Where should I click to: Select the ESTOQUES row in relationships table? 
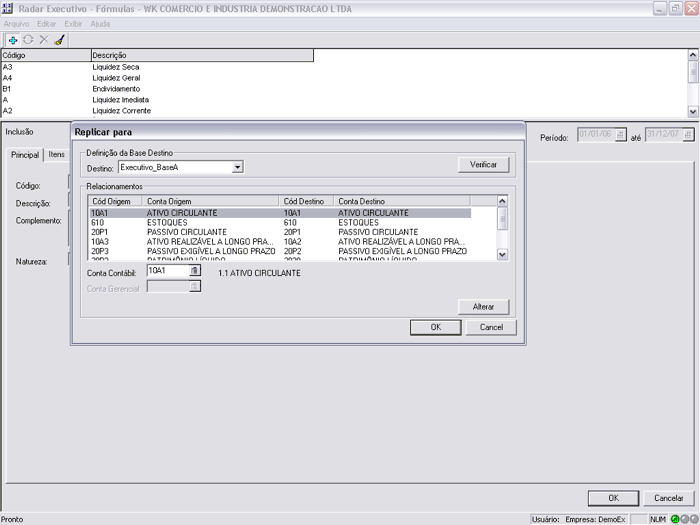(x=280, y=223)
